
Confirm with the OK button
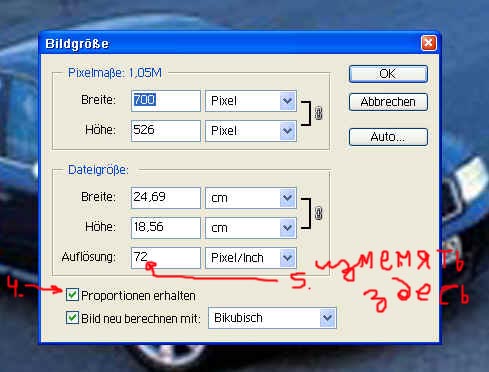click(388, 74)
